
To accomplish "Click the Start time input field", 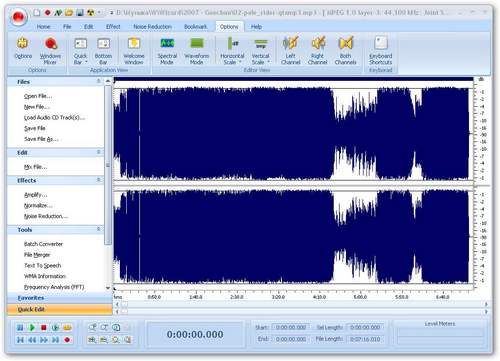I will coord(291,327).
